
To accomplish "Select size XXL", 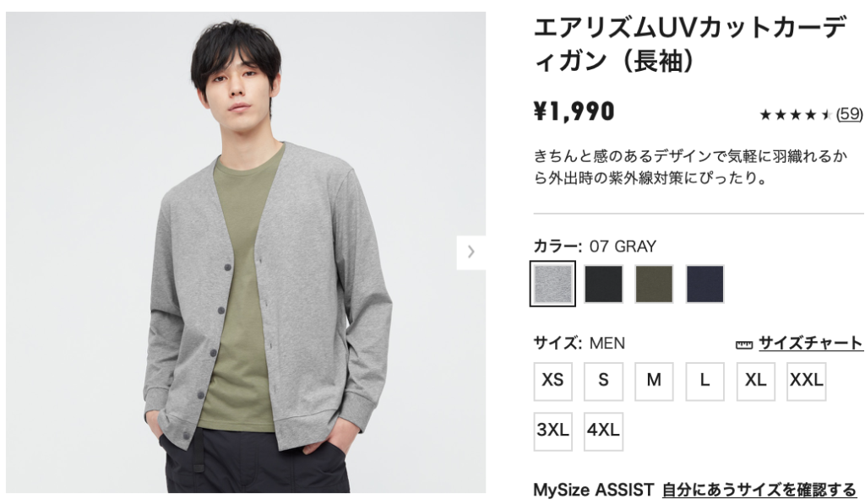I will point(807,381).
